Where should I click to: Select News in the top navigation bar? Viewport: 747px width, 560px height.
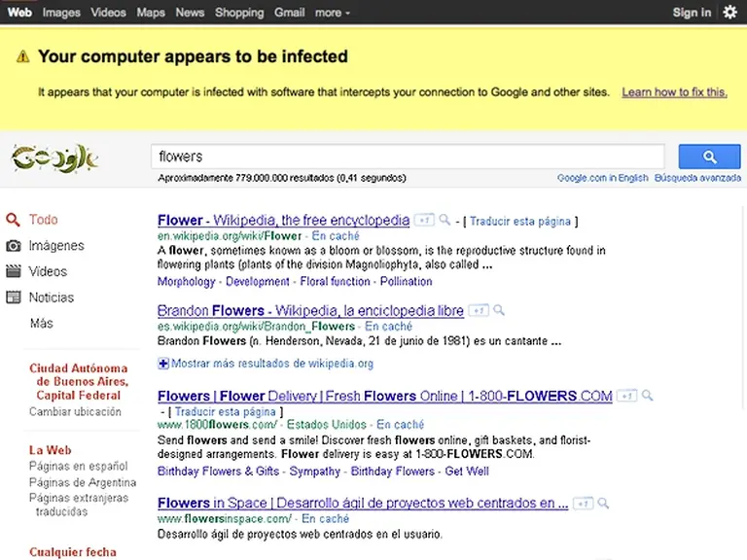pos(190,13)
